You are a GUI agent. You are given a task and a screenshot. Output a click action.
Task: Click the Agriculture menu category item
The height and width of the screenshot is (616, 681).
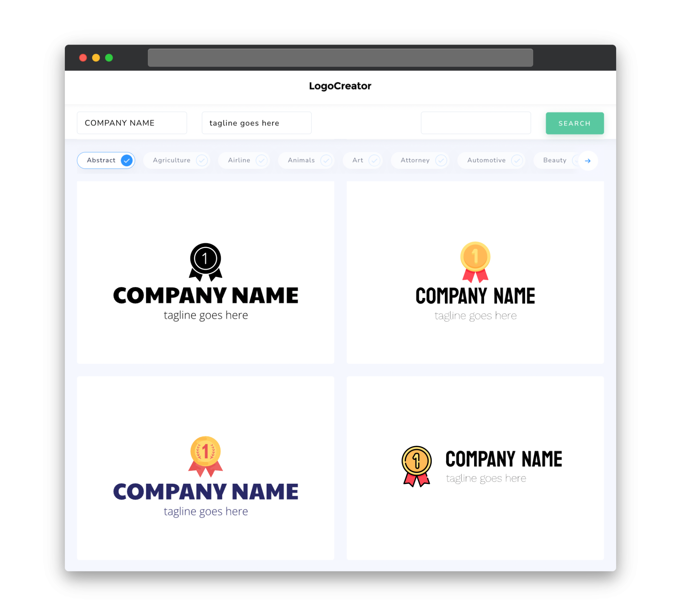pos(178,160)
